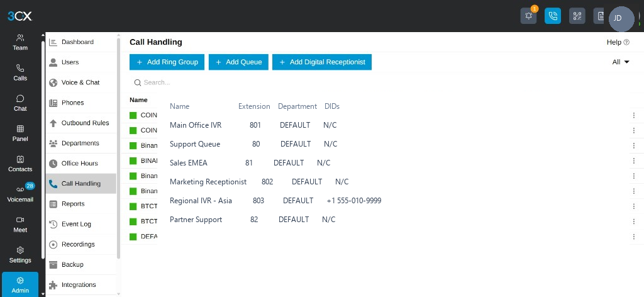
Task: Click the Add Queue button
Action: (238, 62)
